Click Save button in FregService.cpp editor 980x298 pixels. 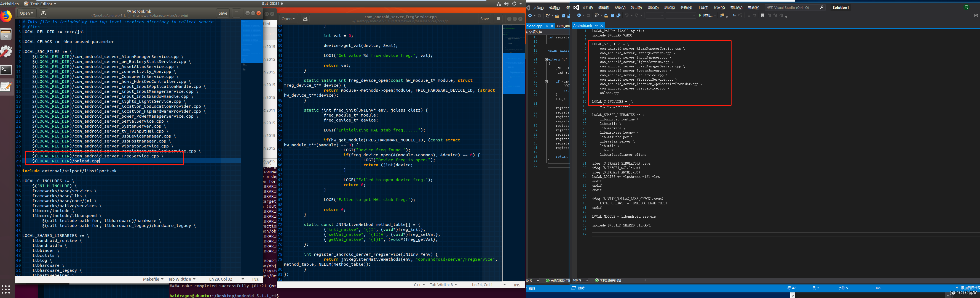coord(484,19)
